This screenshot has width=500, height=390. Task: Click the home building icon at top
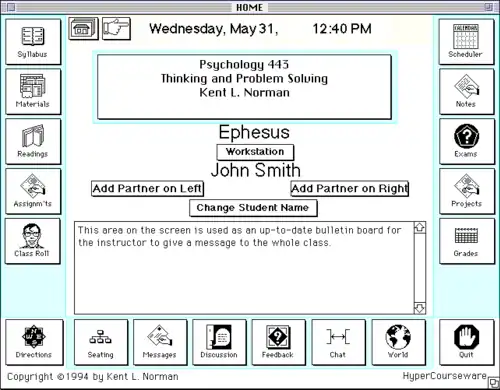tap(83, 29)
